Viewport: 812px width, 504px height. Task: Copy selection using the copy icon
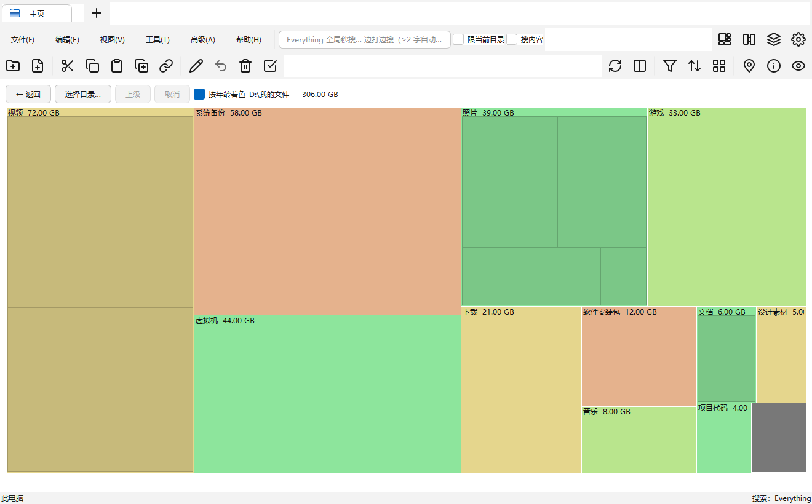[92, 66]
